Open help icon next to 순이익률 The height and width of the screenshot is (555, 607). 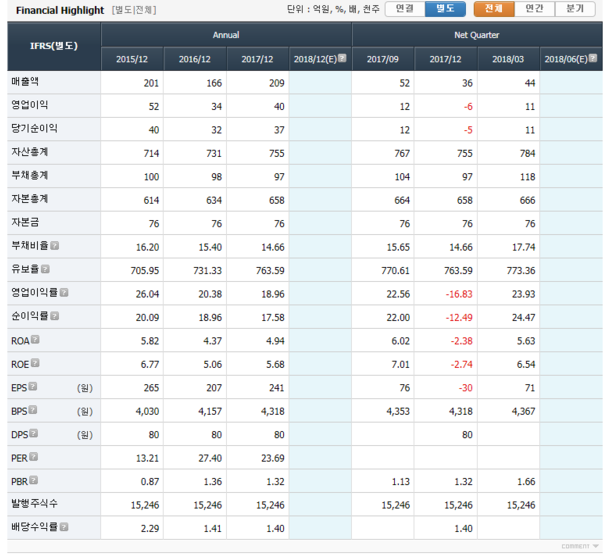(55, 316)
